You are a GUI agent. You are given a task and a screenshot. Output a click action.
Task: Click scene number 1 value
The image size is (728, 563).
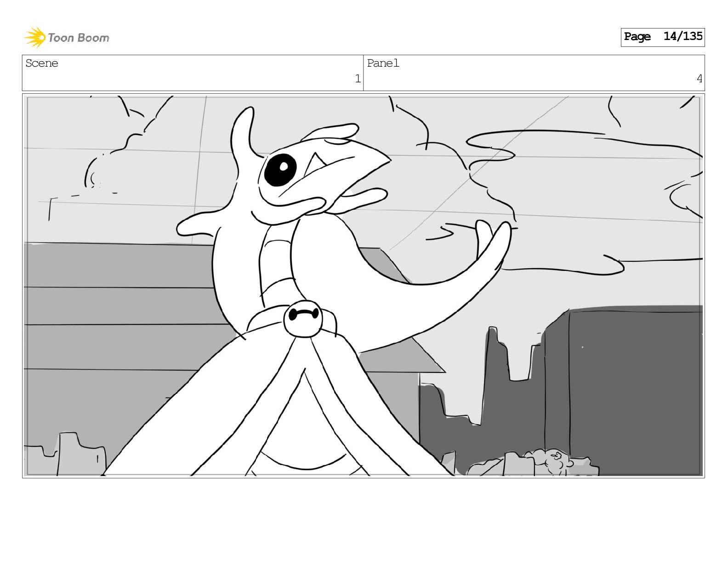[358, 79]
